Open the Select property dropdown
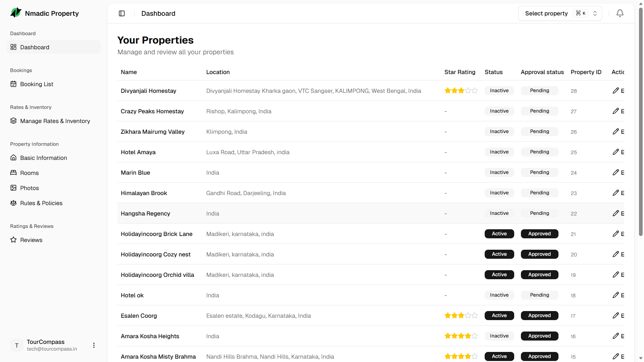 [560, 13]
